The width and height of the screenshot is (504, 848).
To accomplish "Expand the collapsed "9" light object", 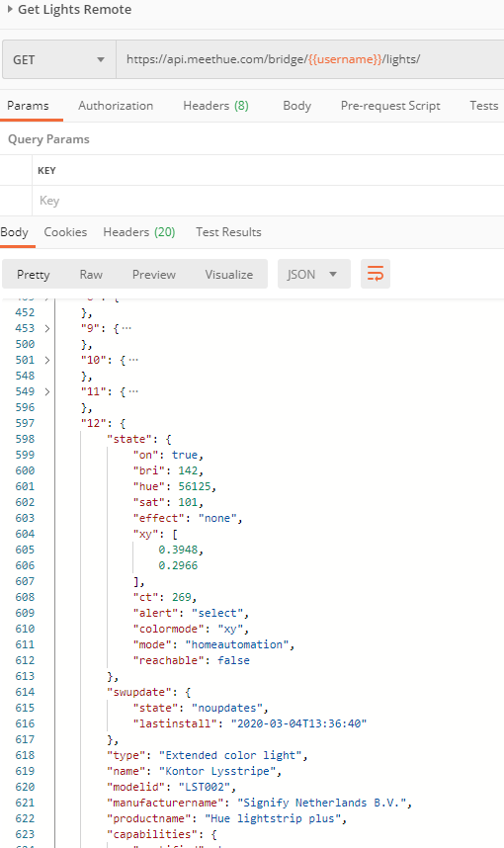I will (47, 328).
